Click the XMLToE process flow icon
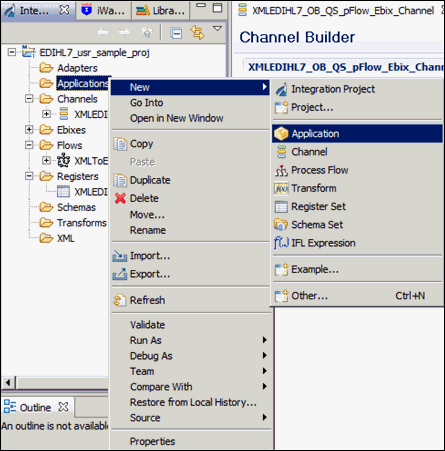 (x=63, y=160)
